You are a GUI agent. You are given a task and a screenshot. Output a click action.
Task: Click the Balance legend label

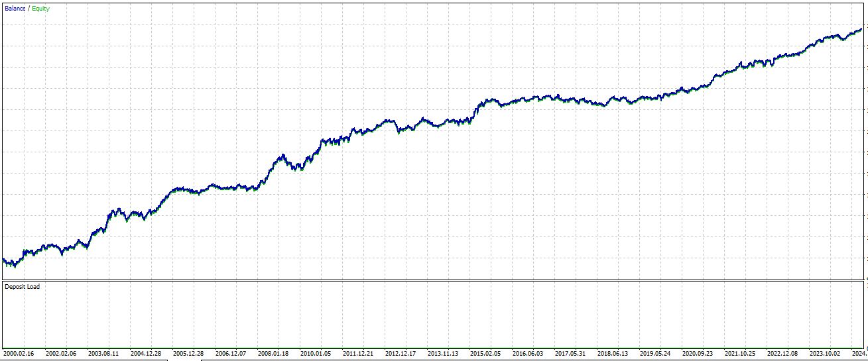[x=15, y=9]
